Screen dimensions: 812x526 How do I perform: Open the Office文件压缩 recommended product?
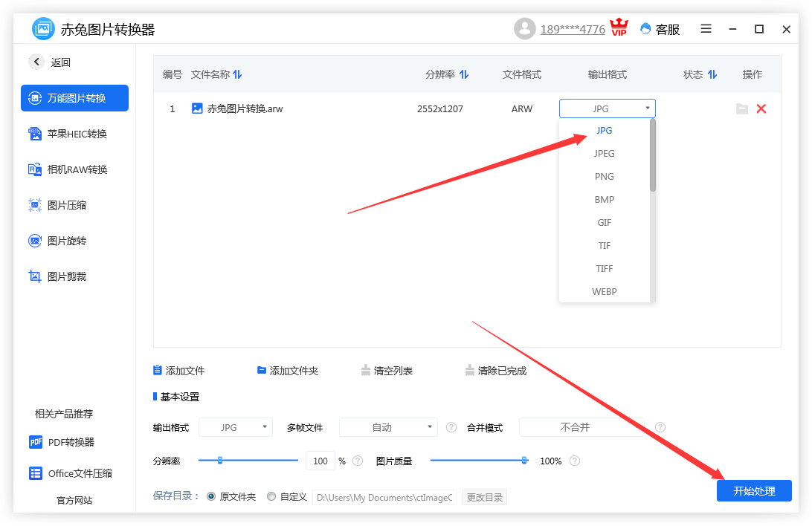pos(71,473)
